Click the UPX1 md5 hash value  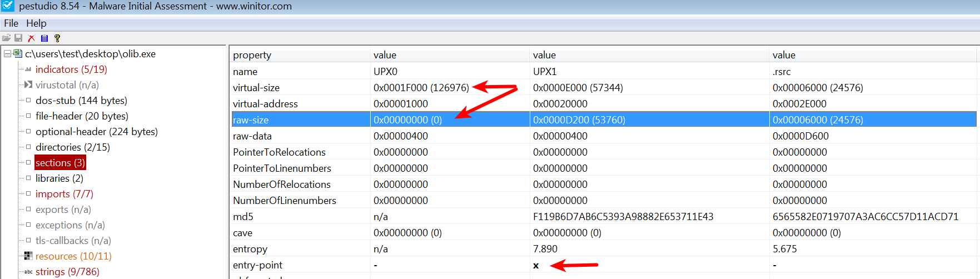[623, 217]
